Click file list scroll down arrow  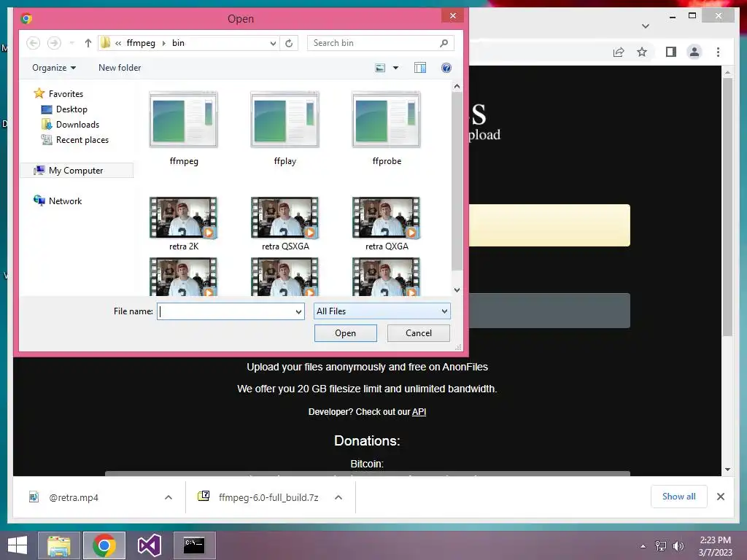click(457, 289)
